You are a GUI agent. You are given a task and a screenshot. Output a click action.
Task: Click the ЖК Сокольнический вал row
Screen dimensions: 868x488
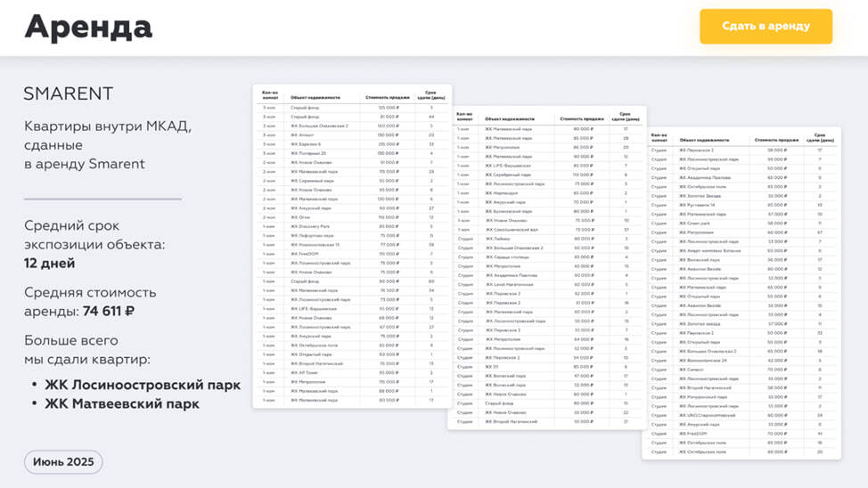pyautogui.click(x=547, y=230)
